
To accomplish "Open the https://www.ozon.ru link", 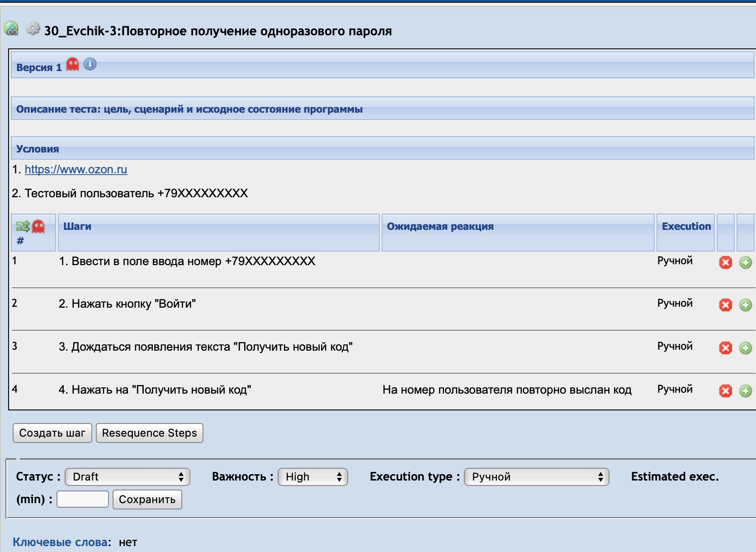I will 76,170.
